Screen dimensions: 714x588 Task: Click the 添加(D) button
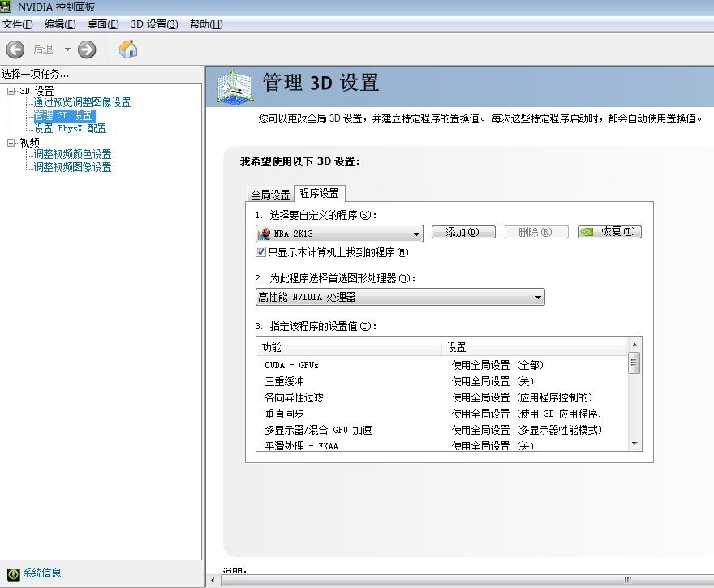pyautogui.click(x=463, y=232)
